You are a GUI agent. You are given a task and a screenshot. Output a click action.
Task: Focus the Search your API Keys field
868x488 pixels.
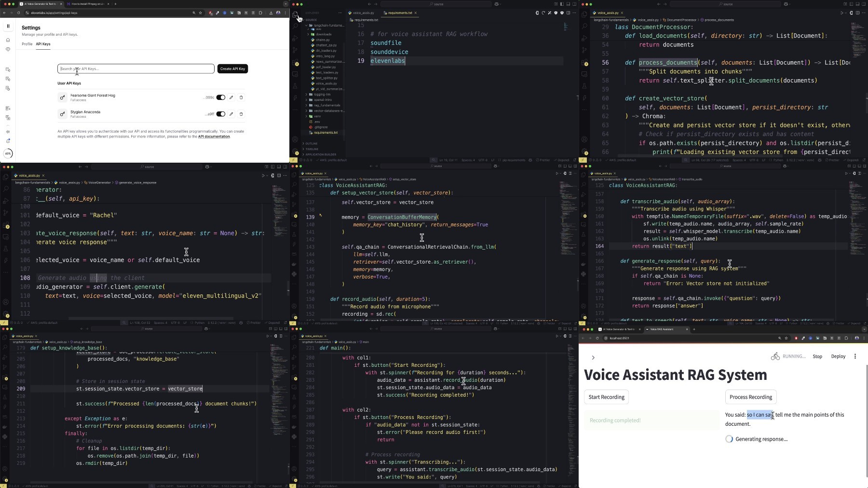136,69
